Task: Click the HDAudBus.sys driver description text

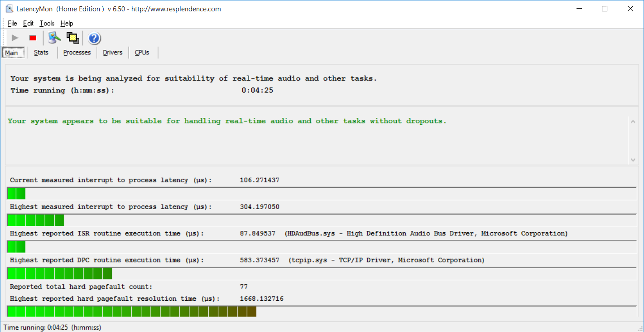Action: click(x=426, y=234)
